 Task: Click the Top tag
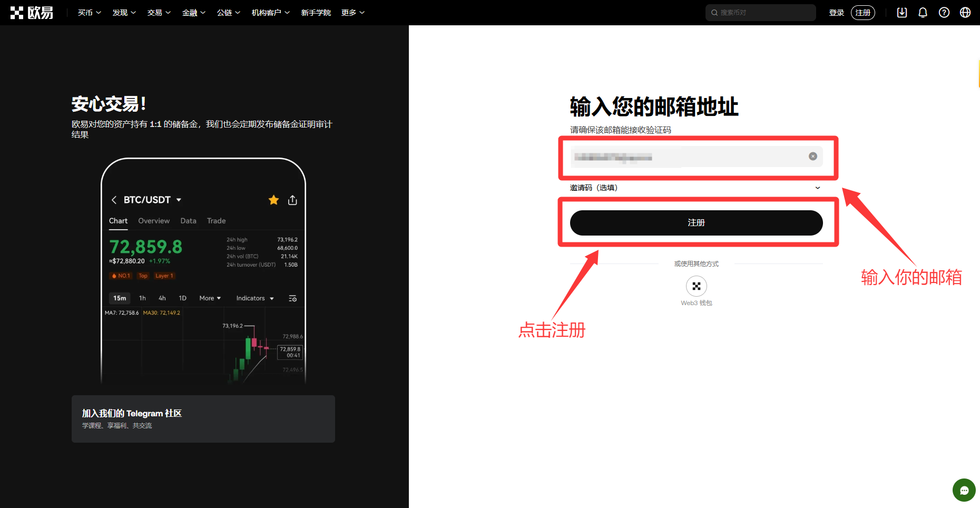[x=143, y=276]
